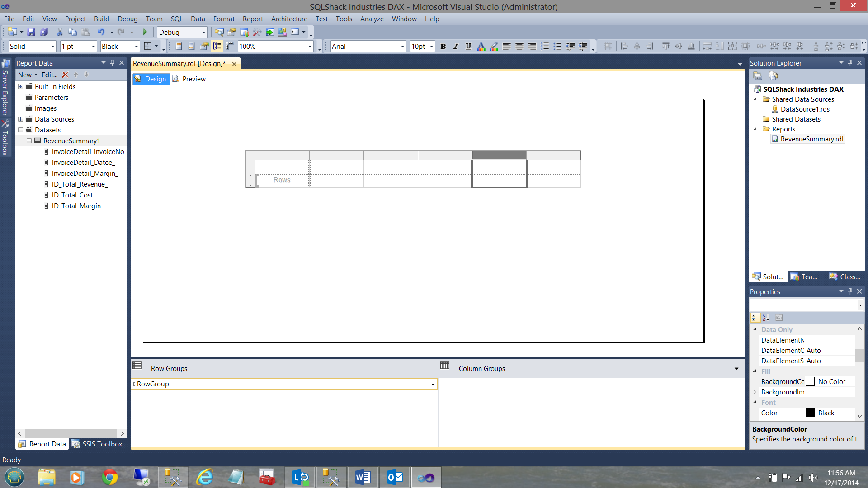
Task: Click the Underline formatting icon
Action: (x=468, y=46)
